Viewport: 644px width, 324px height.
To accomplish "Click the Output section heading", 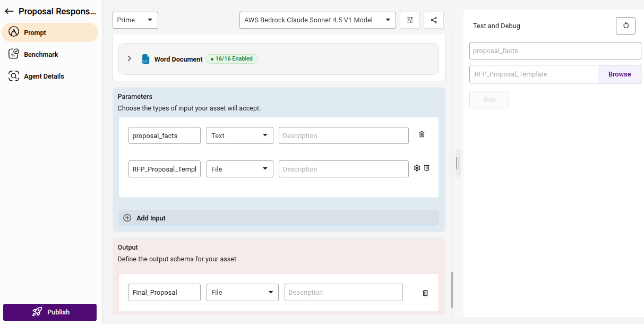I will [x=127, y=248].
